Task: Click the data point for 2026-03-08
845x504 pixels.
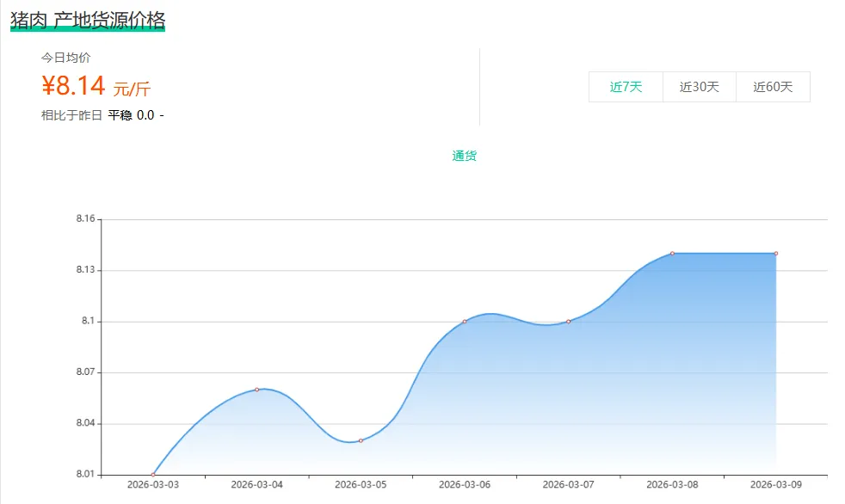Action: pyautogui.click(x=673, y=253)
